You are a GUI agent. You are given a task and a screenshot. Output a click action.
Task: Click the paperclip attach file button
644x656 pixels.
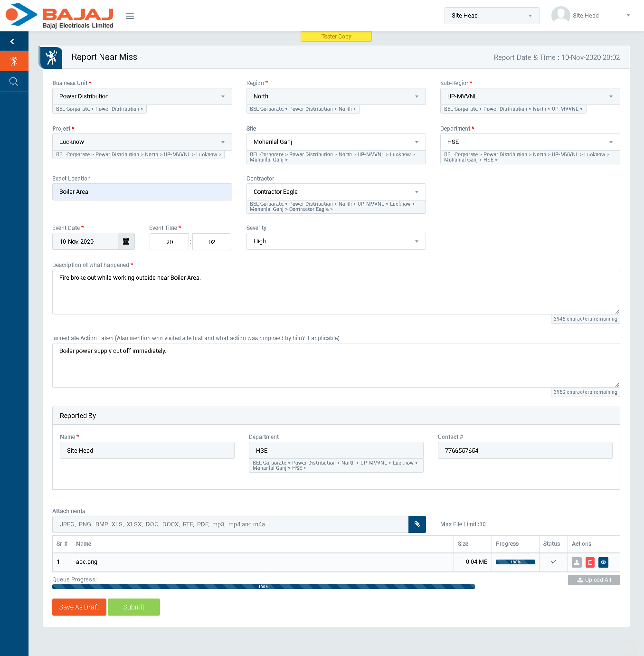[417, 524]
